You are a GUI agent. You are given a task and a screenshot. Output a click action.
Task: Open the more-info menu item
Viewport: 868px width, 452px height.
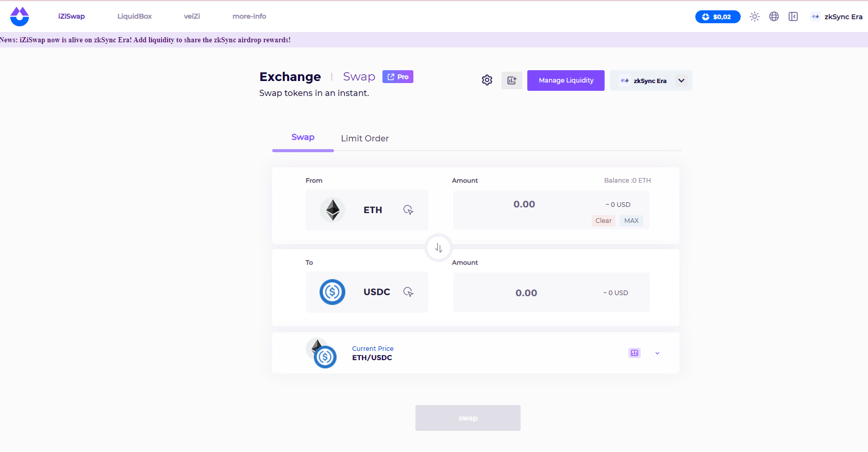[x=249, y=17]
